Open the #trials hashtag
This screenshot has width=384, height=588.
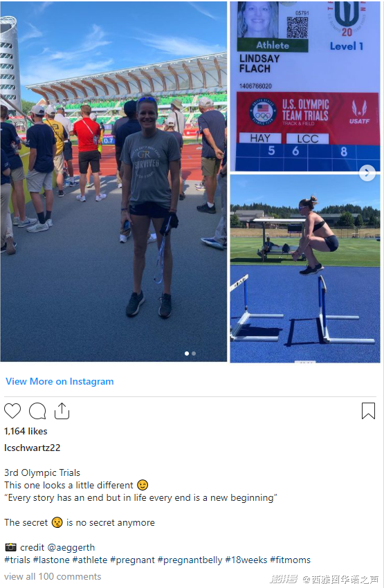click(17, 560)
